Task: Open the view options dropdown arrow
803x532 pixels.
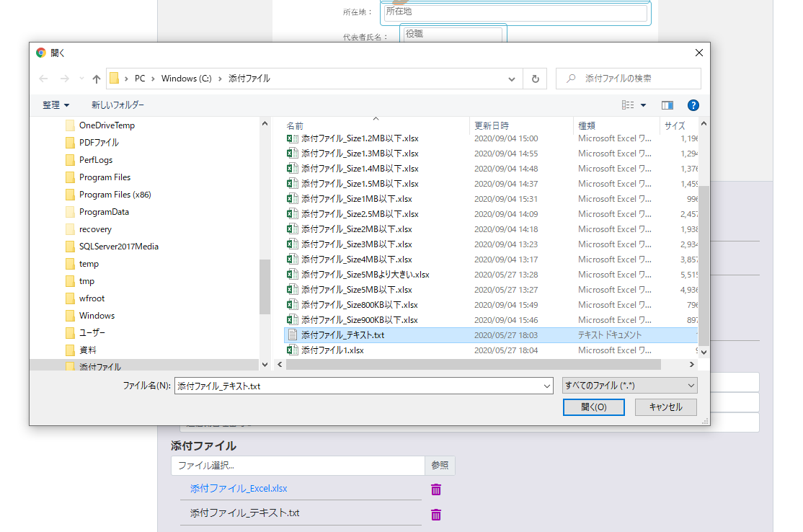Action: click(644, 105)
